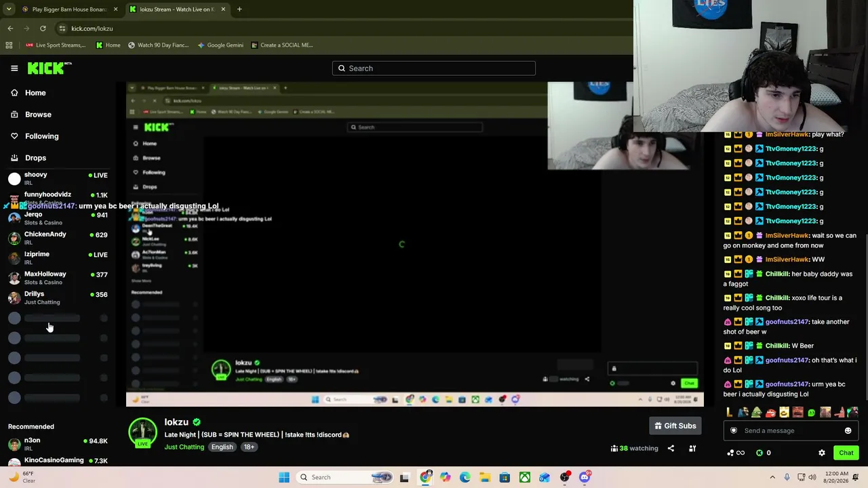Click the Gift Subs button
The width and height of the screenshot is (868, 488).
coord(675,426)
